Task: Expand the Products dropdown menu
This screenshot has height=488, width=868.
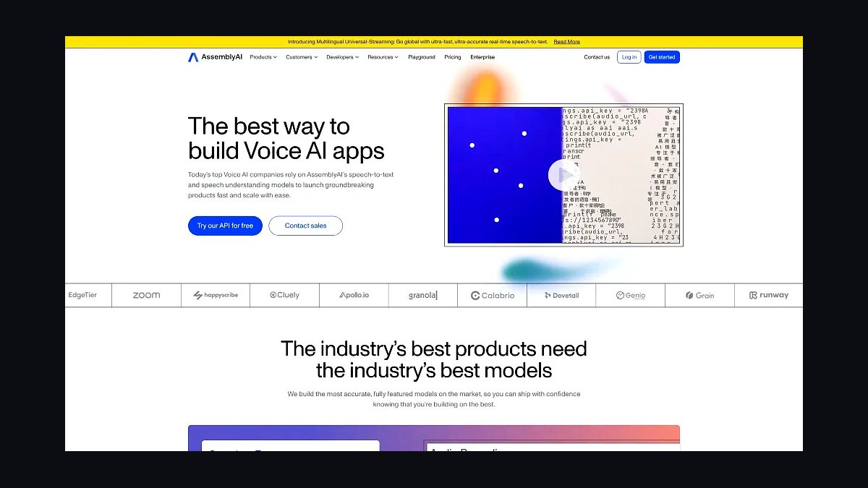Action: (263, 57)
